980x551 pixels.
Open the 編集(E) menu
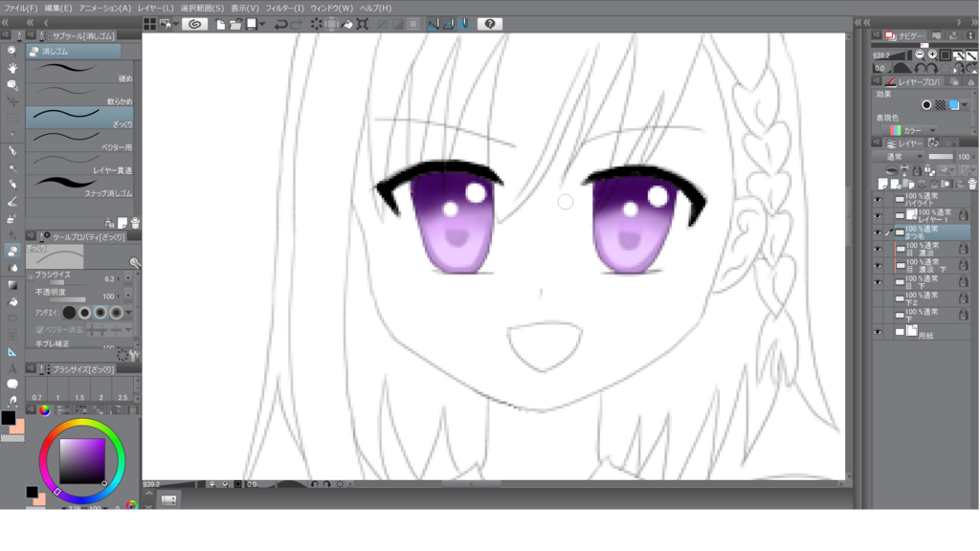pos(58,8)
